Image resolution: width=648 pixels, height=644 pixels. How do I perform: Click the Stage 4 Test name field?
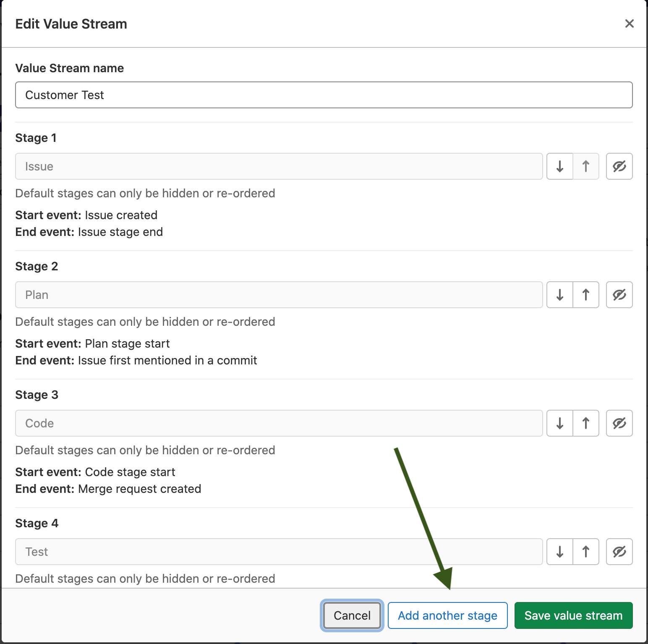279,552
